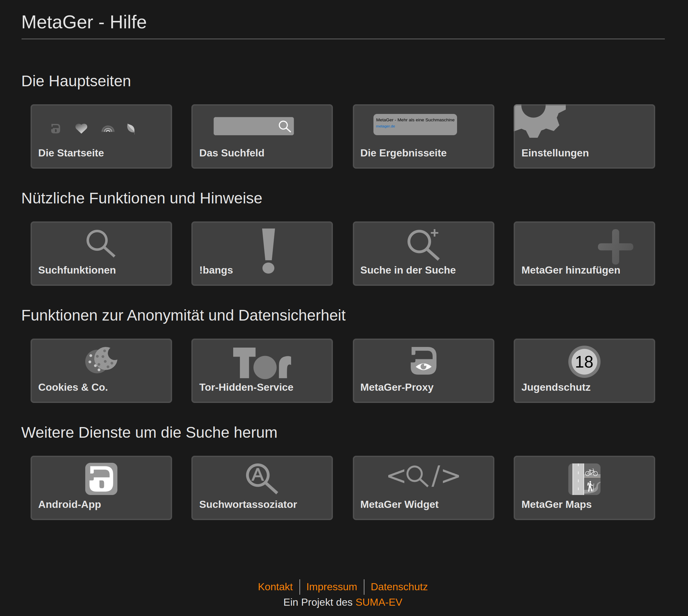Open the Cookies & Co. label
Viewport: 688px width, 616px height.
(x=73, y=387)
